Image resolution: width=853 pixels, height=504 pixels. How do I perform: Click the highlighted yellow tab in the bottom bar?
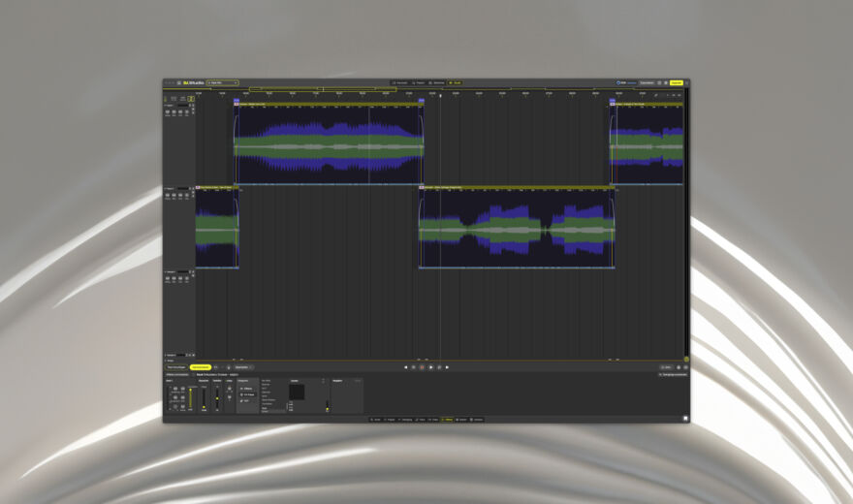click(x=447, y=419)
